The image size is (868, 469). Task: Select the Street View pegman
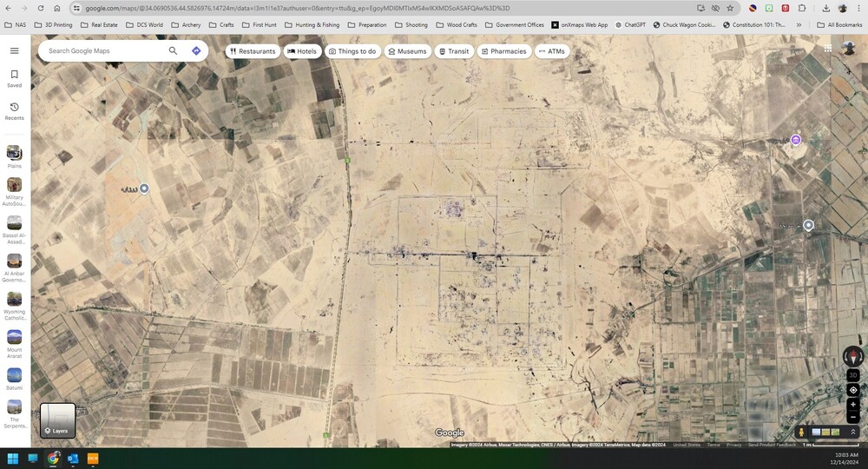[x=800, y=432]
